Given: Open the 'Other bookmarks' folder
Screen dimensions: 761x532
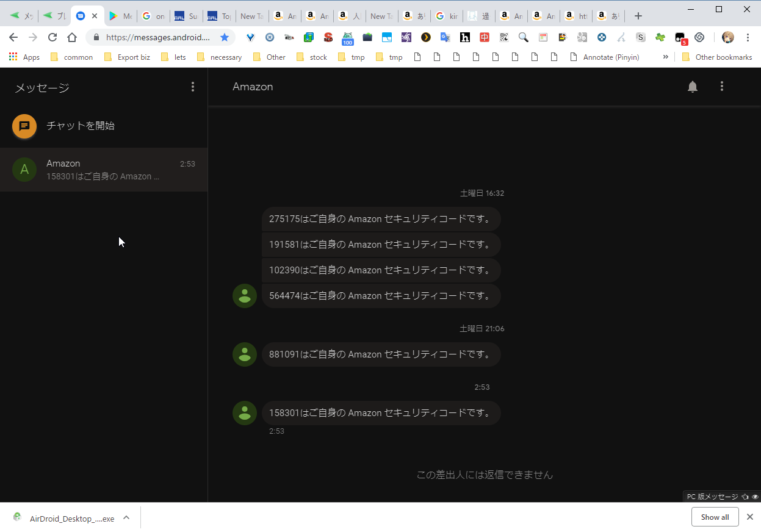Looking at the screenshot, I should [716, 57].
